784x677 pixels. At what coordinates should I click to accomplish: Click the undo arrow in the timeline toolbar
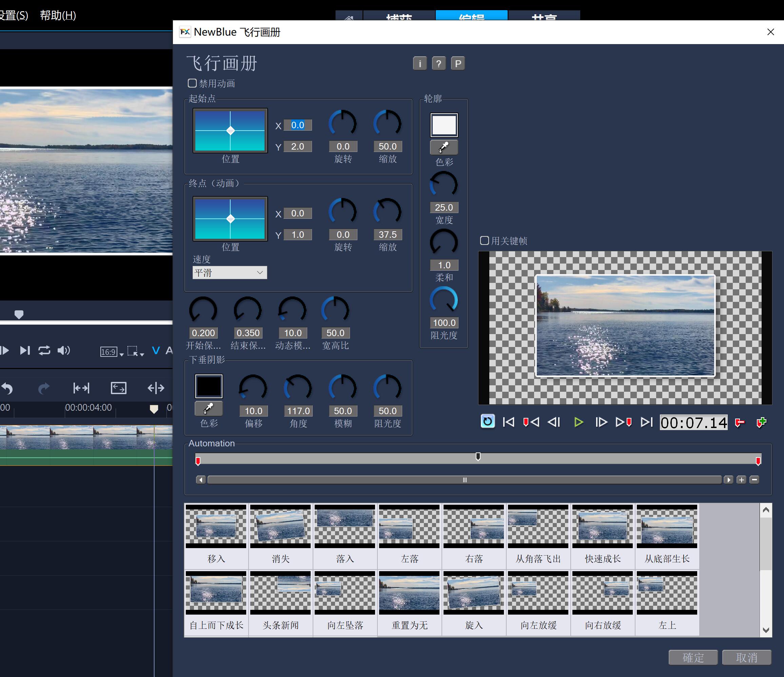tap(7, 388)
